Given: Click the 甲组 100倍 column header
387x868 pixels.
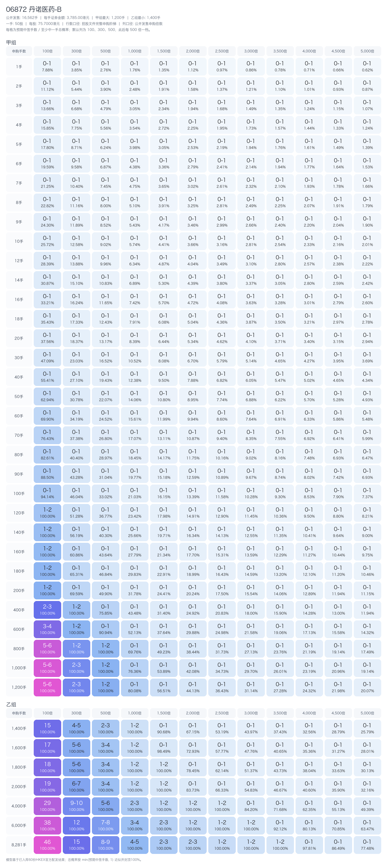Looking at the screenshot, I should (x=47, y=51).
